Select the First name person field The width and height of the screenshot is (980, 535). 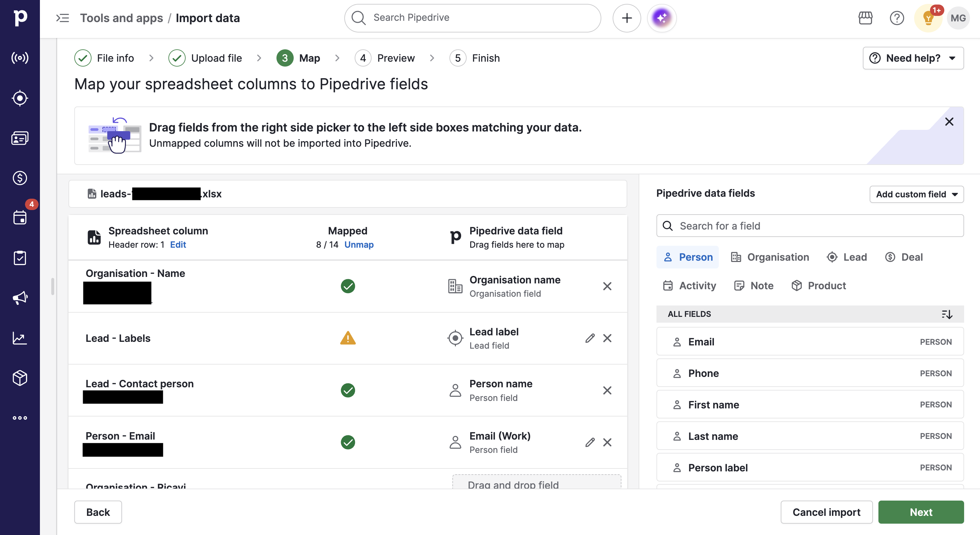[x=810, y=404]
